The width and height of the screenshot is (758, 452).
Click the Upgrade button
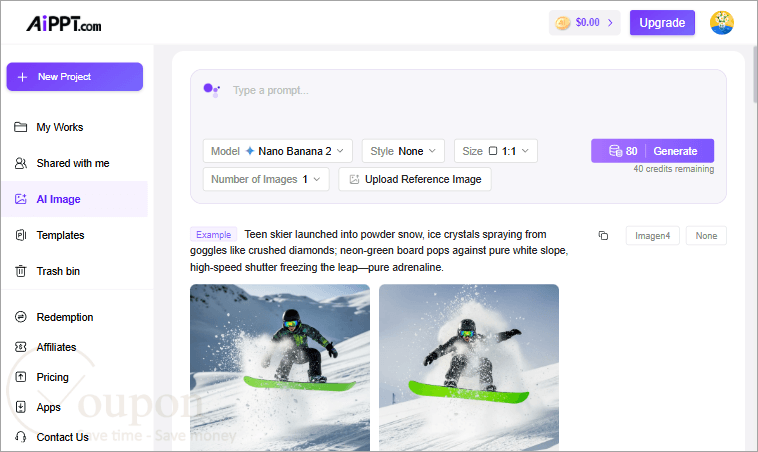[x=662, y=23]
